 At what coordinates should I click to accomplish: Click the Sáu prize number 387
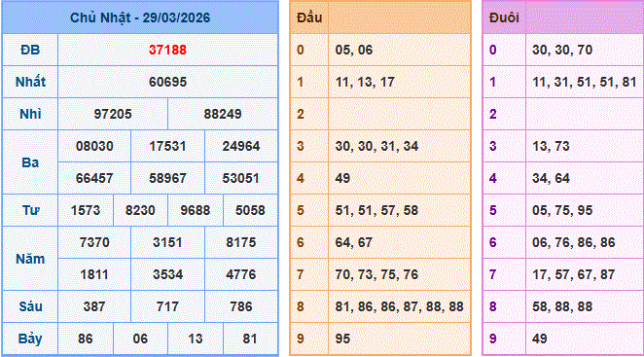coord(94,306)
